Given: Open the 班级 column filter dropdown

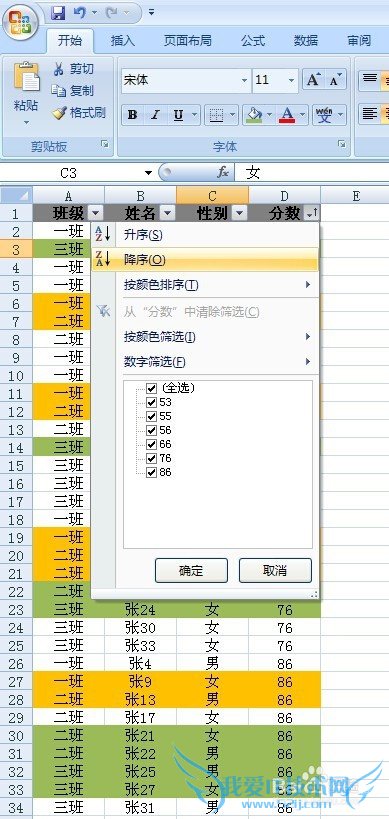Looking at the screenshot, I should (x=96, y=213).
